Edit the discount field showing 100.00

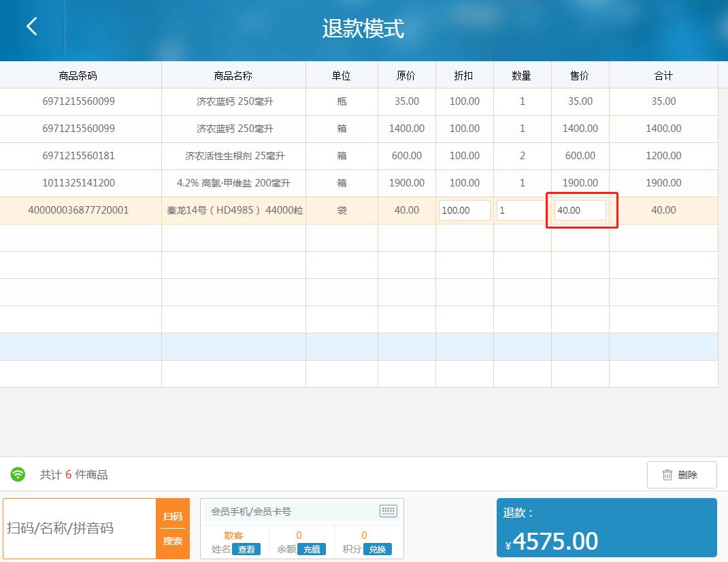click(x=464, y=210)
